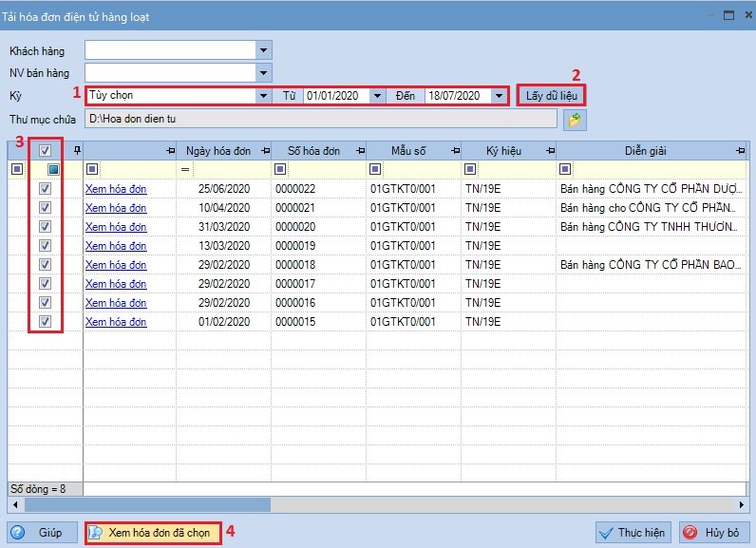Open Xem hóa đơn link for 0000016

coord(116,303)
